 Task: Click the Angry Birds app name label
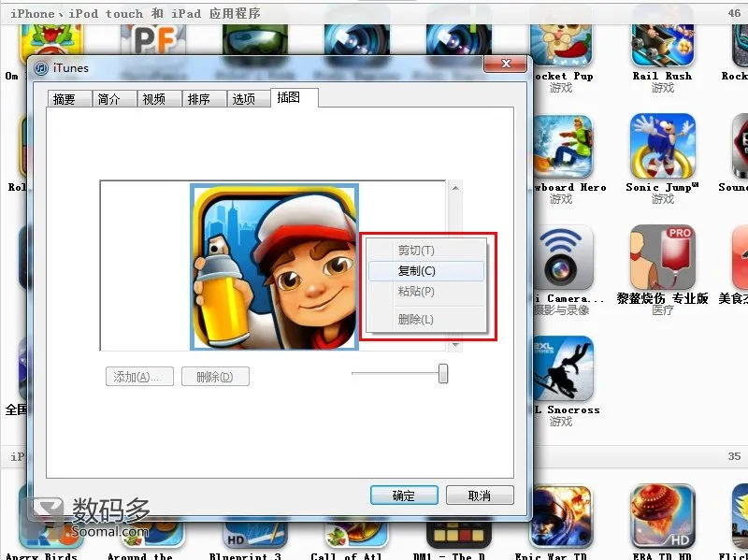(x=41, y=555)
